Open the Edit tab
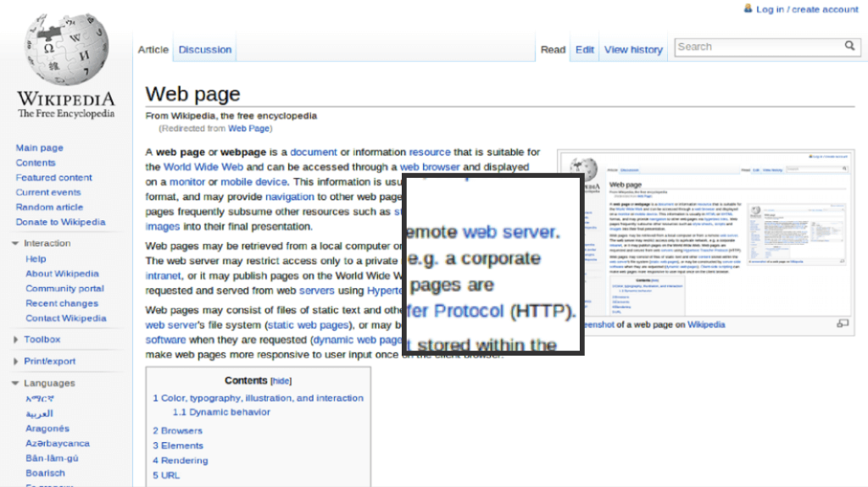Image resolution: width=868 pixels, height=487 pixels. [x=585, y=49]
